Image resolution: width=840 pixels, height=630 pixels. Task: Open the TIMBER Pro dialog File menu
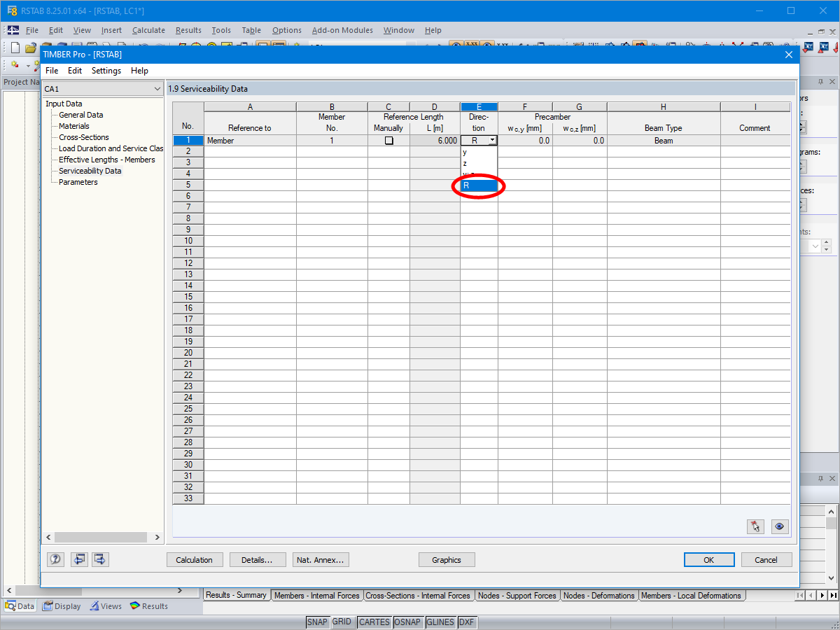click(x=52, y=71)
